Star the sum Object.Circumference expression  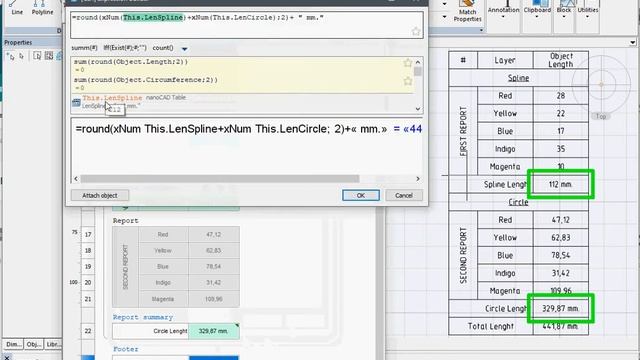coord(407,81)
